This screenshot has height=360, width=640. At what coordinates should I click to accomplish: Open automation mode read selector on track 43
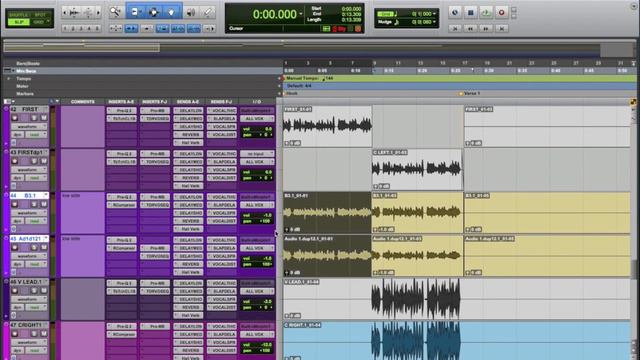click(36, 178)
